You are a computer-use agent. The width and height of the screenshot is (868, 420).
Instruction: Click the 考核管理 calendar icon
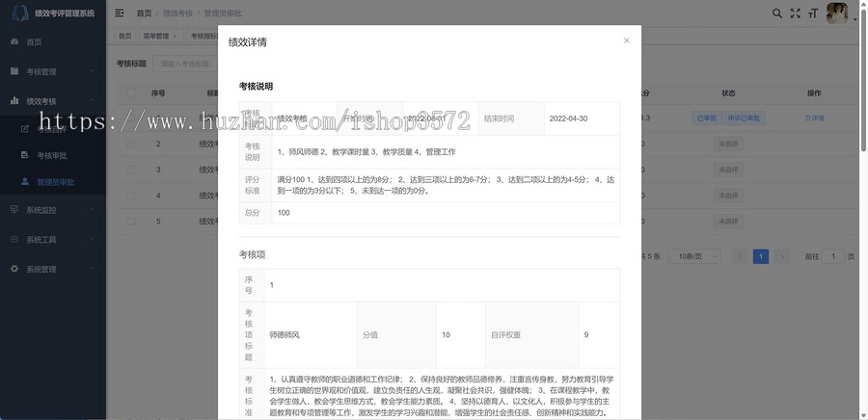click(14, 71)
